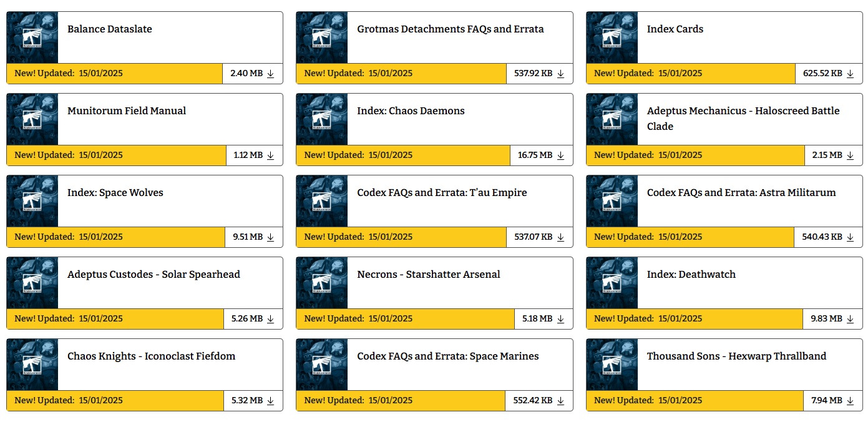Click the Balance Dataslate download arrow icon
Screen dimensions: 868x422
coord(271,74)
